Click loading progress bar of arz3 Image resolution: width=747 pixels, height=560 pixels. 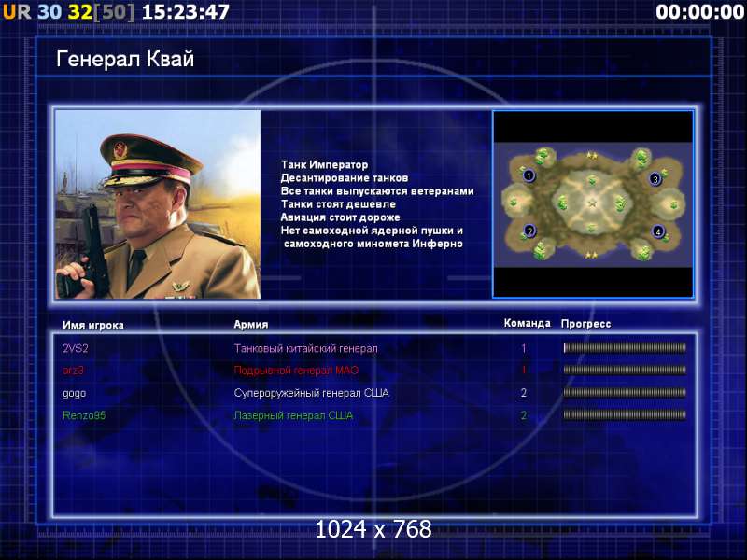625,370
